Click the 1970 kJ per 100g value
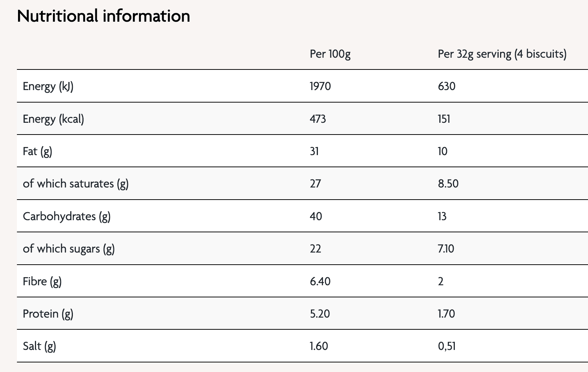 tap(320, 86)
